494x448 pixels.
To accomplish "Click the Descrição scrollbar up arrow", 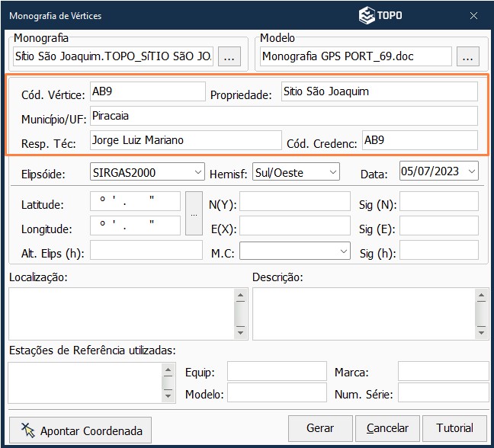I will pyautogui.click(x=481, y=296).
